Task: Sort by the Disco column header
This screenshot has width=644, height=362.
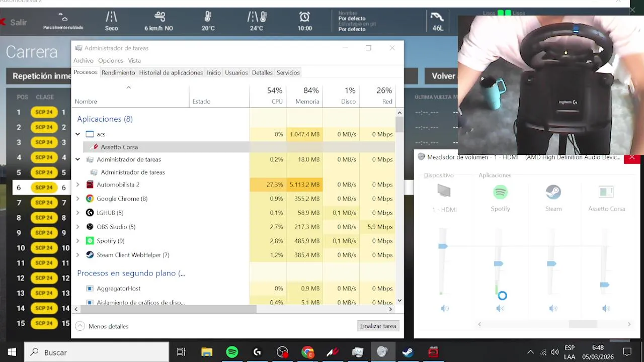Action: pyautogui.click(x=341, y=96)
